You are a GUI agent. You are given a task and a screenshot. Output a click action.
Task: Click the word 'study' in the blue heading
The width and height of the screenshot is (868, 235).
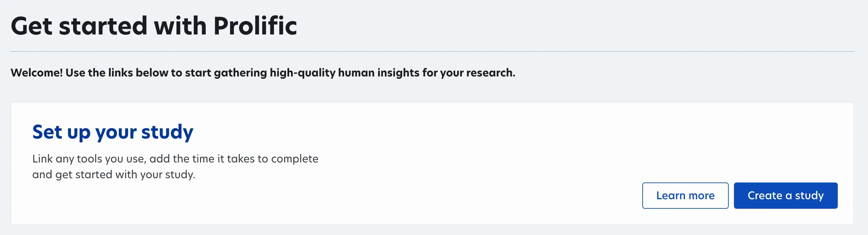click(168, 132)
